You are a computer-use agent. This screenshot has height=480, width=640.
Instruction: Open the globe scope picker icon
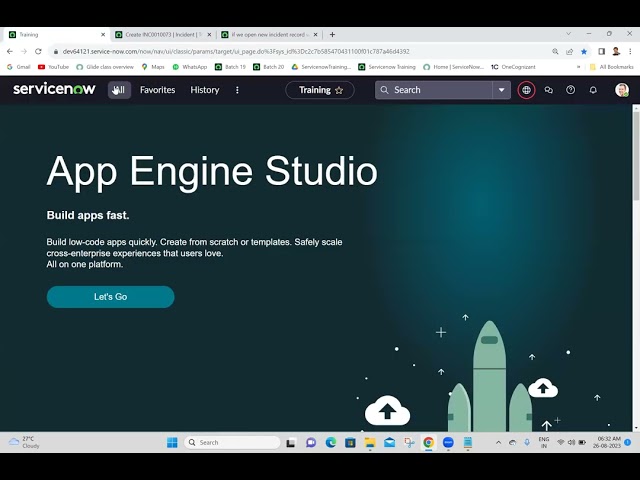(527, 90)
